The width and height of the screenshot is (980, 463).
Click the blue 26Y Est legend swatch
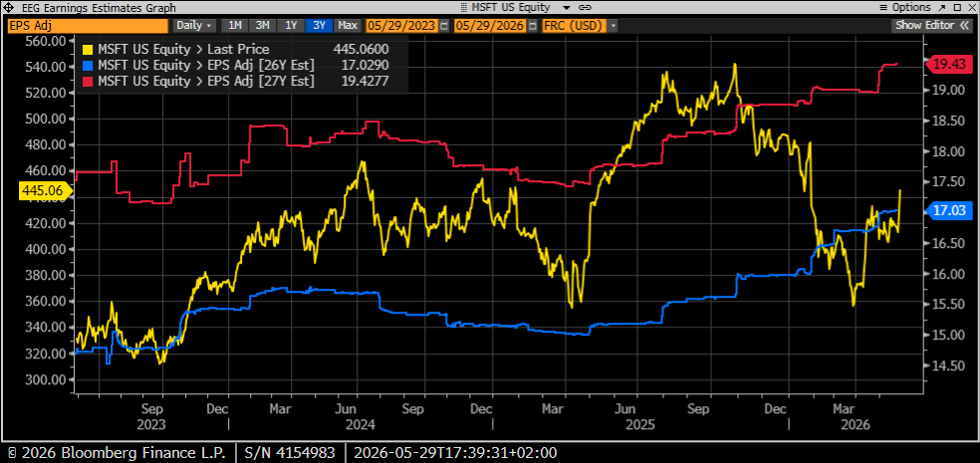coord(88,65)
